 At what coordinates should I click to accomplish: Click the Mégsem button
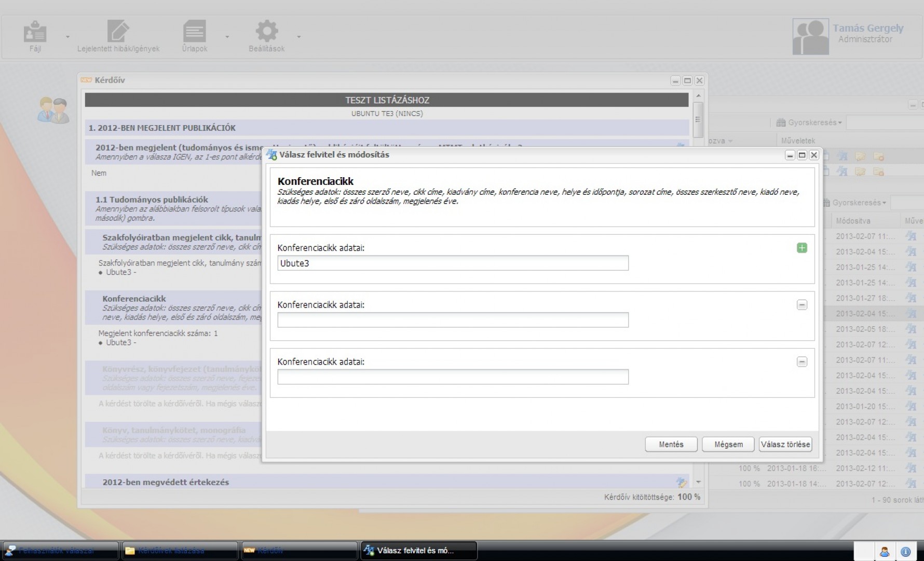728,444
